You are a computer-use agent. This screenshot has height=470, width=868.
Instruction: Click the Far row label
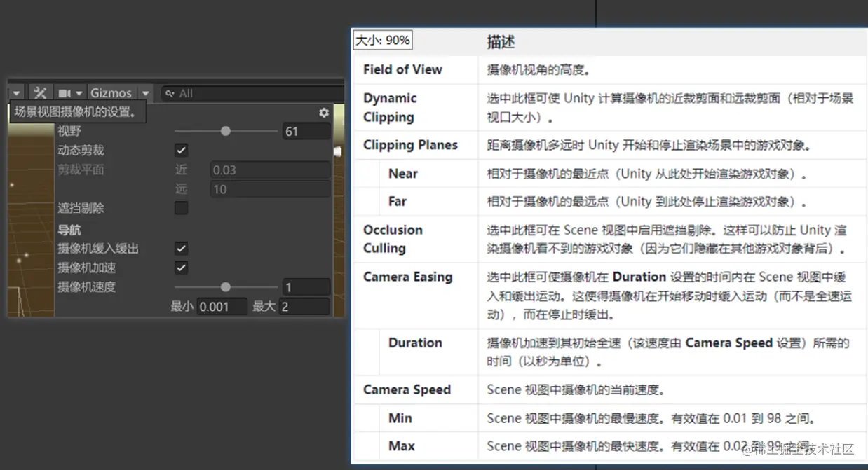(398, 201)
